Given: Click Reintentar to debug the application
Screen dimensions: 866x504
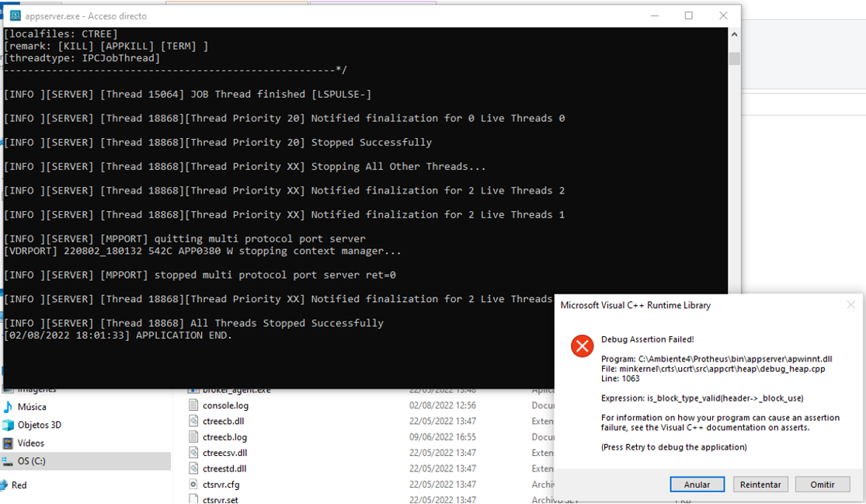Looking at the screenshot, I should pos(760,484).
